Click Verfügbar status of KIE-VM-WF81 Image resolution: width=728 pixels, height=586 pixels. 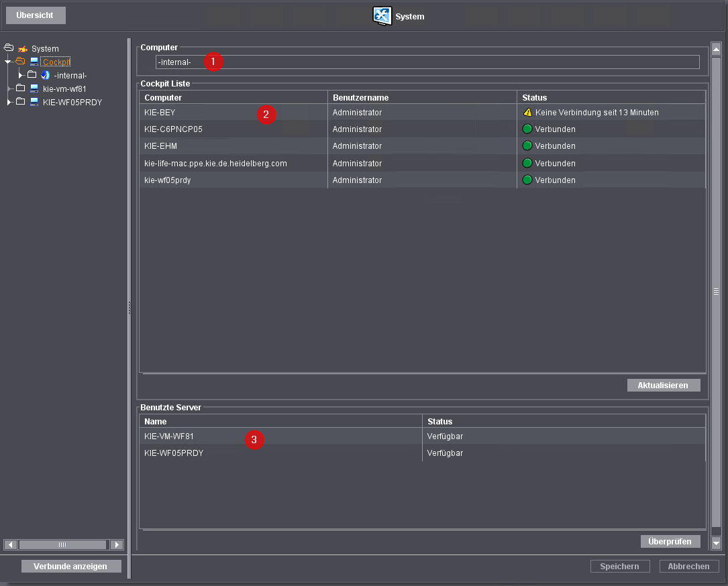445,436
